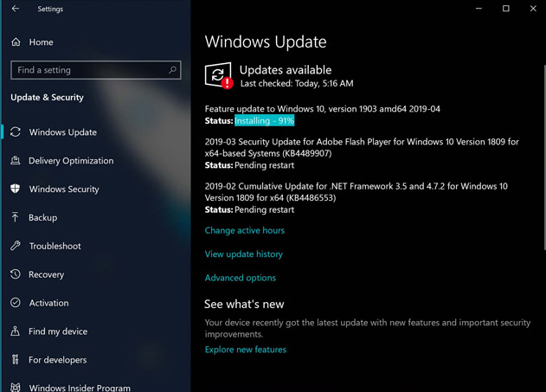Click Last checked: Today, 5:16 AM text

click(297, 84)
